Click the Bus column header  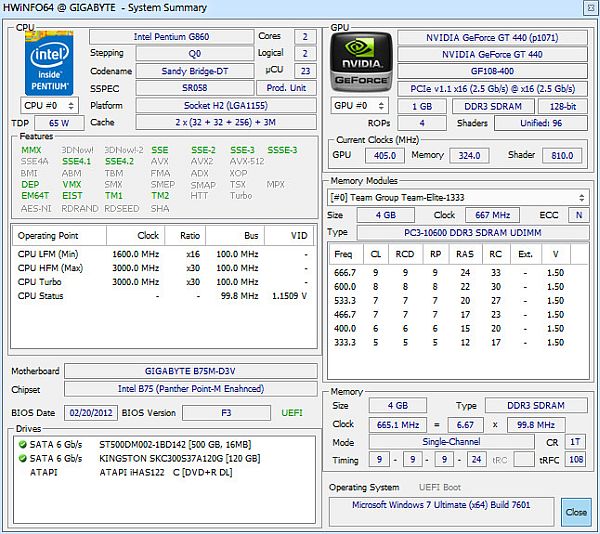[x=235, y=236]
